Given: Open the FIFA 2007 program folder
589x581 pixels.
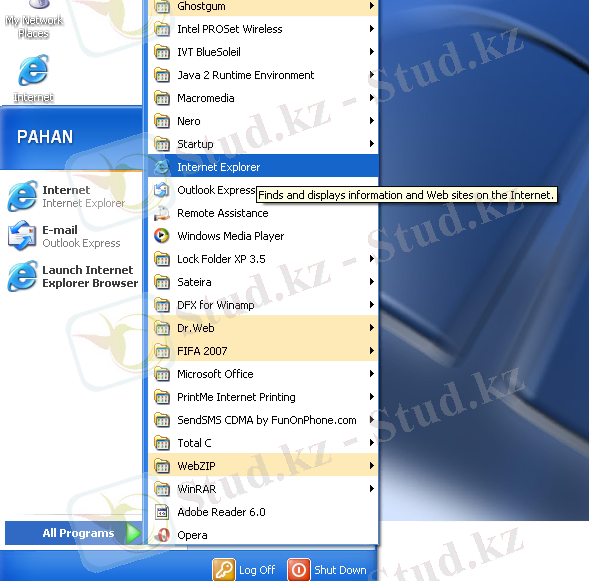Looking at the screenshot, I should tap(263, 351).
